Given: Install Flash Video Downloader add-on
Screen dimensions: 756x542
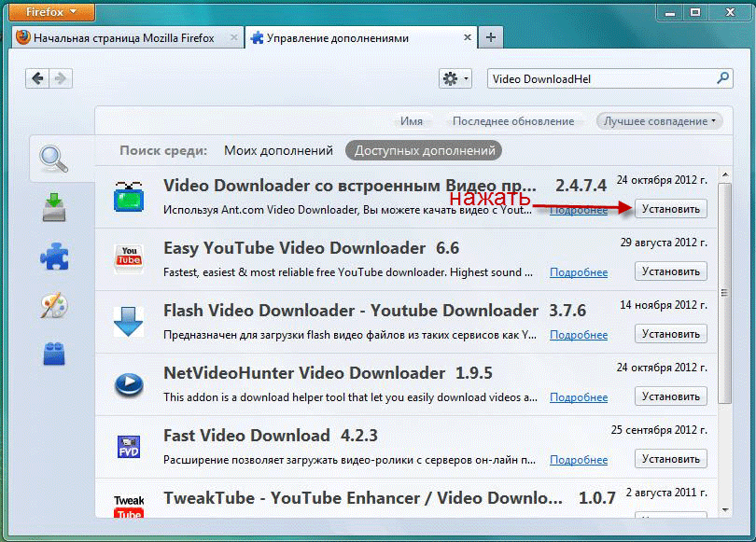Looking at the screenshot, I should click(671, 334).
